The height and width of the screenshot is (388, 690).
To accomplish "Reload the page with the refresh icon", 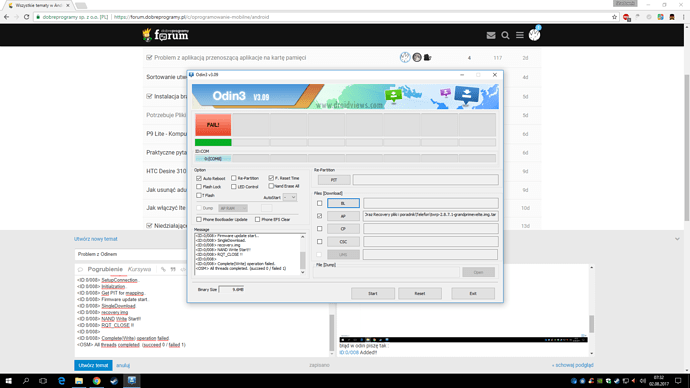I will pos(26,17).
